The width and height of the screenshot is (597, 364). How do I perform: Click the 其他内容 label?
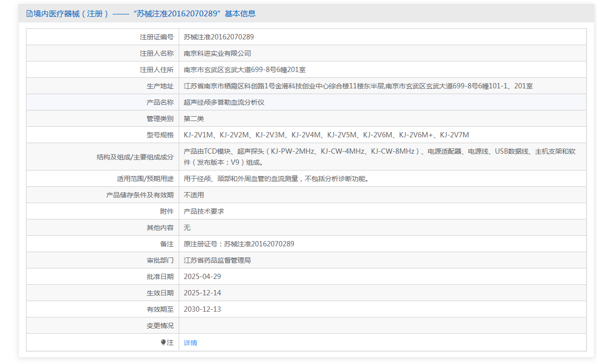(x=160, y=228)
